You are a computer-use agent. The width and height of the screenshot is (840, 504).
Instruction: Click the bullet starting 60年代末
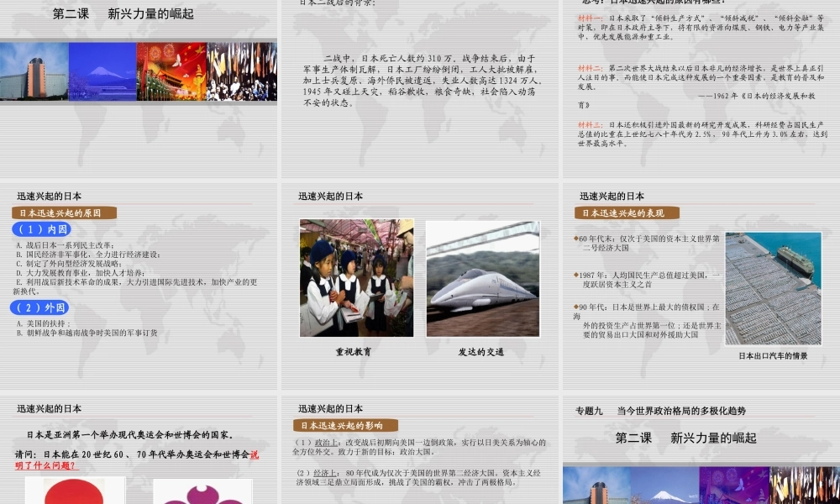pos(647,243)
